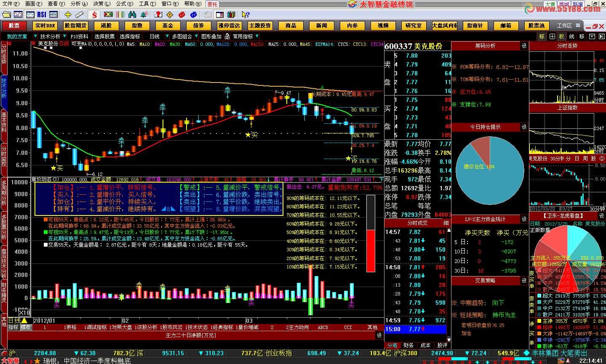Toggle the 指标 button at chart bottom

tap(13, 327)
